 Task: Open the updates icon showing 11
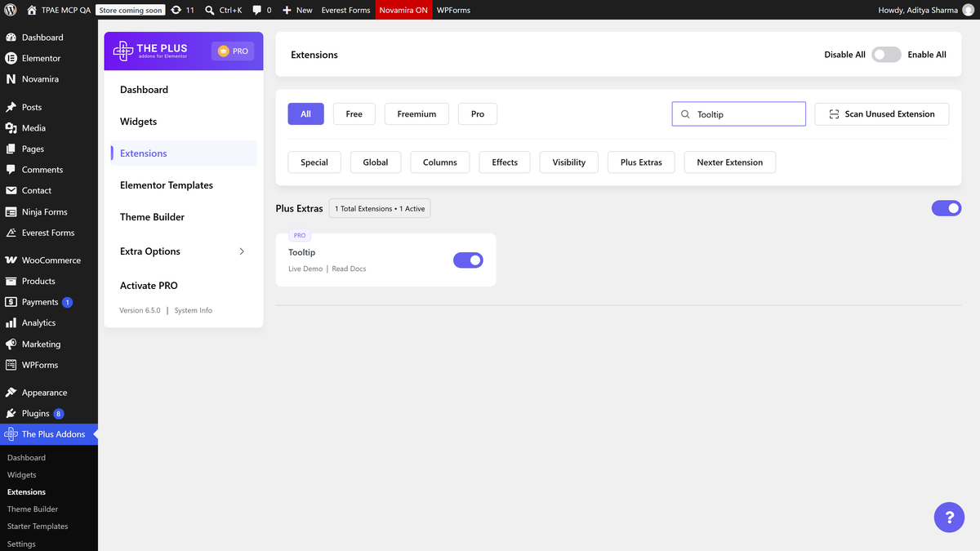tap(176, 10)
